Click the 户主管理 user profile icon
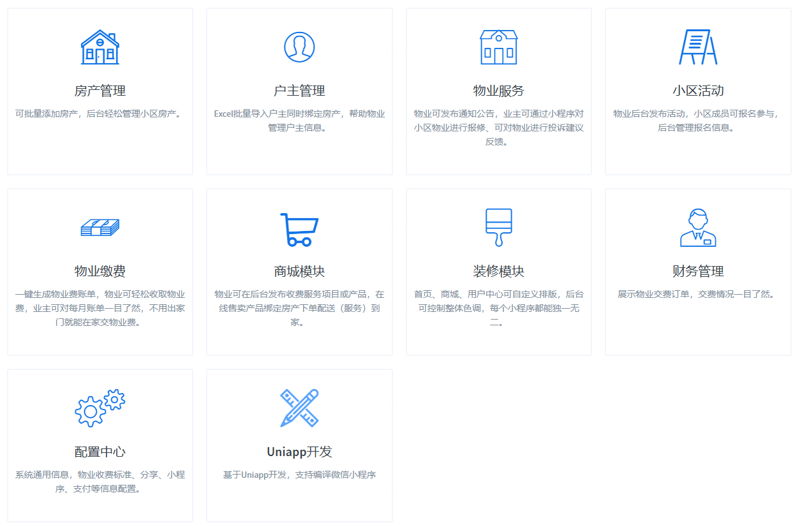Image resolution: width=802 pixels, height=532 pixels. (x=299, y=46)
